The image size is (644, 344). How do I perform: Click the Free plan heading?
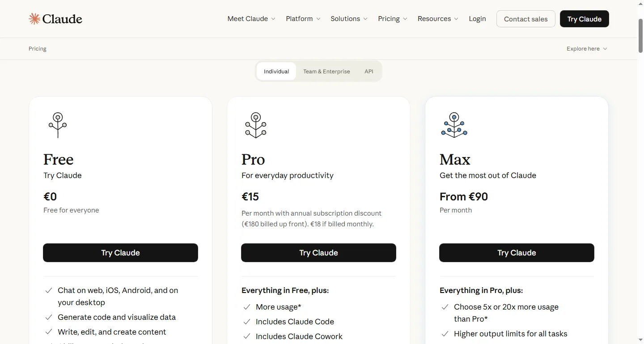[59, 159]
